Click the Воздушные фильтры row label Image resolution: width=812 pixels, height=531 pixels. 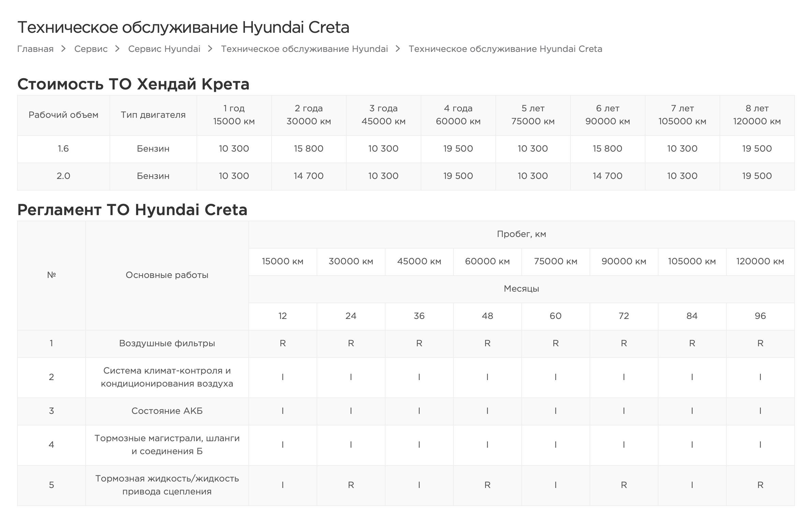[167, 343]
